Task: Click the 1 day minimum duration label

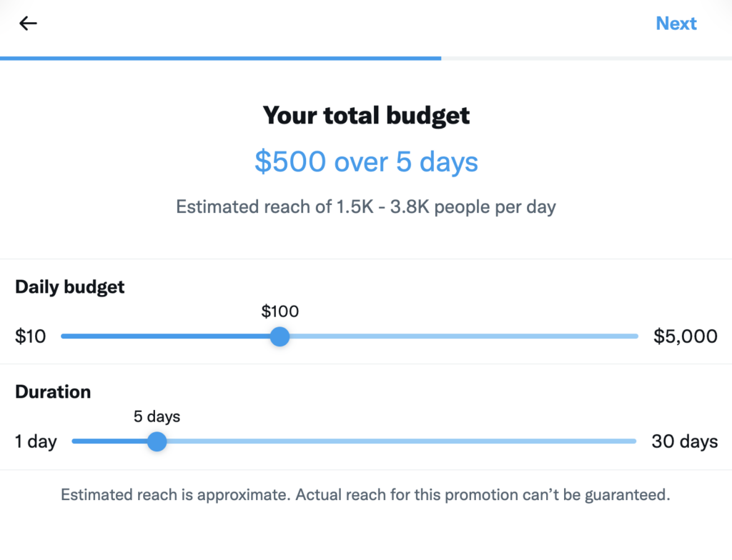Action: coord(36,441)
